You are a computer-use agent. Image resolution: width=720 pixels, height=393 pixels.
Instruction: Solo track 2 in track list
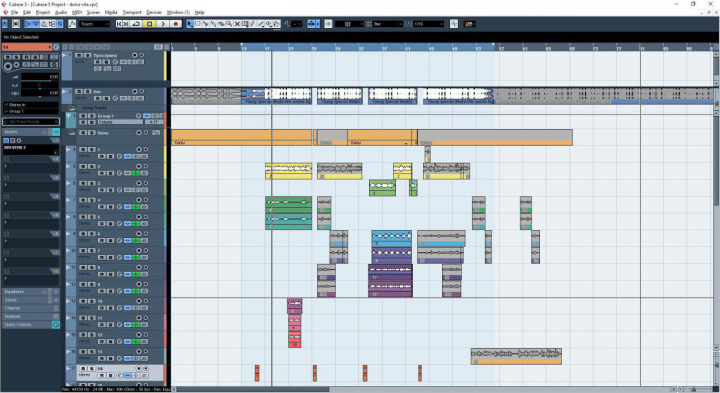(91, 166)
